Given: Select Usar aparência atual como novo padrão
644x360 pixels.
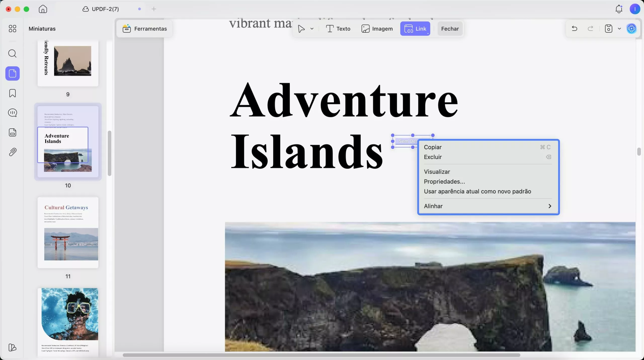Looking at the screenshot, I should [488, 191].
